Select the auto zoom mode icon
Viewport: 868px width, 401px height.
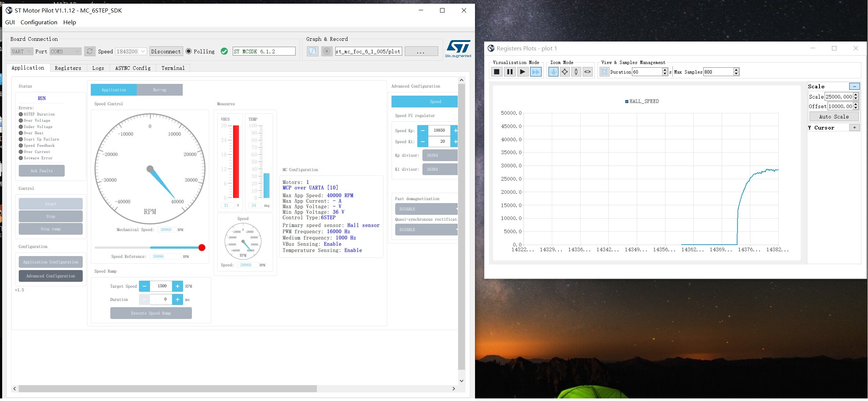click(553, 72)
